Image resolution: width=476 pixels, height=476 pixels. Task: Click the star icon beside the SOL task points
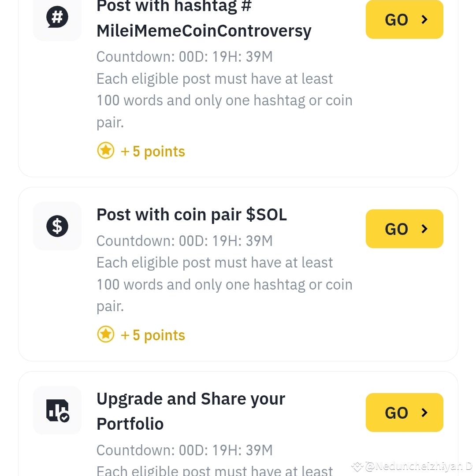click(106, 334)
